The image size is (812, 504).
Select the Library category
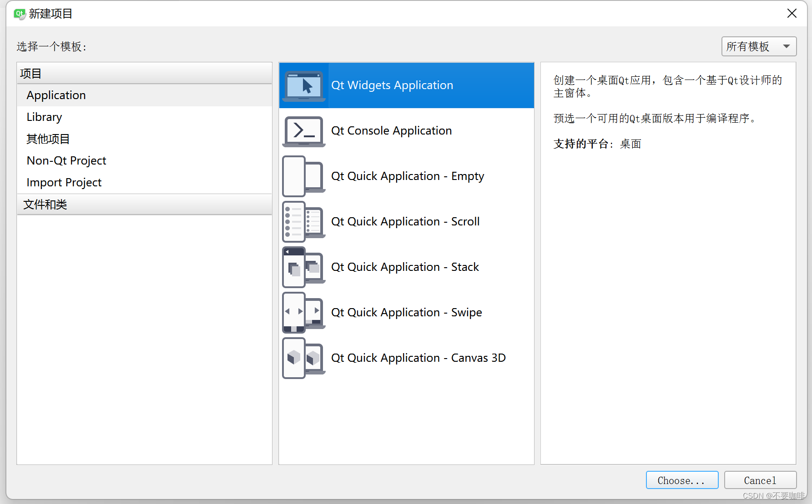[144, 117]
